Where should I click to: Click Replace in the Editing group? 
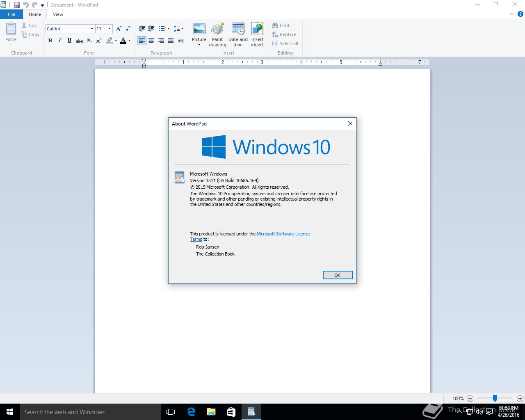tap(284, 34)
